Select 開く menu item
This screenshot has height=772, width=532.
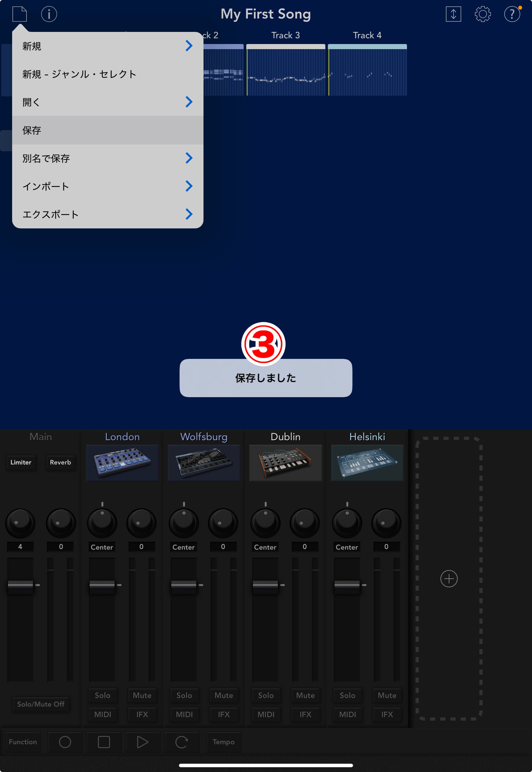(108, 102)
